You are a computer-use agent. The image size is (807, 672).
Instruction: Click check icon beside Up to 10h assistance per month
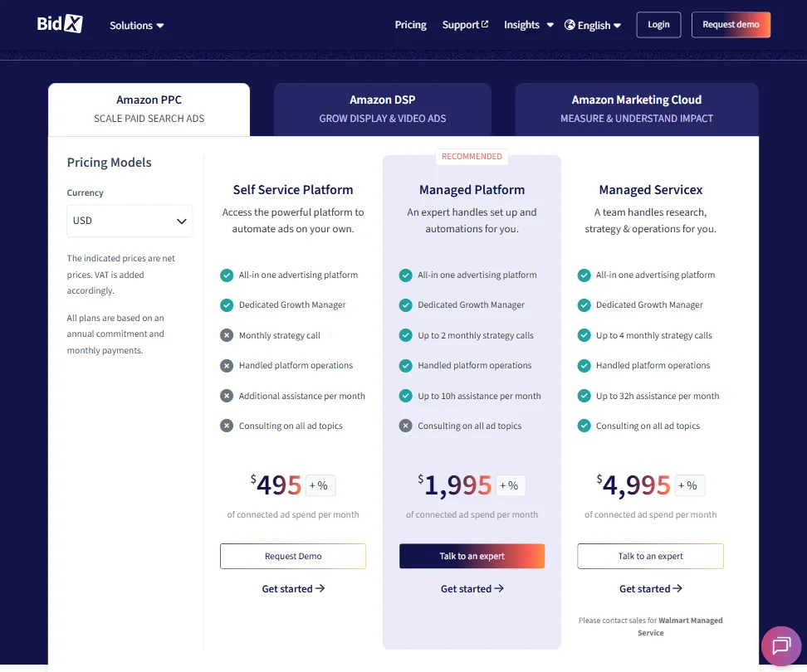405,396
